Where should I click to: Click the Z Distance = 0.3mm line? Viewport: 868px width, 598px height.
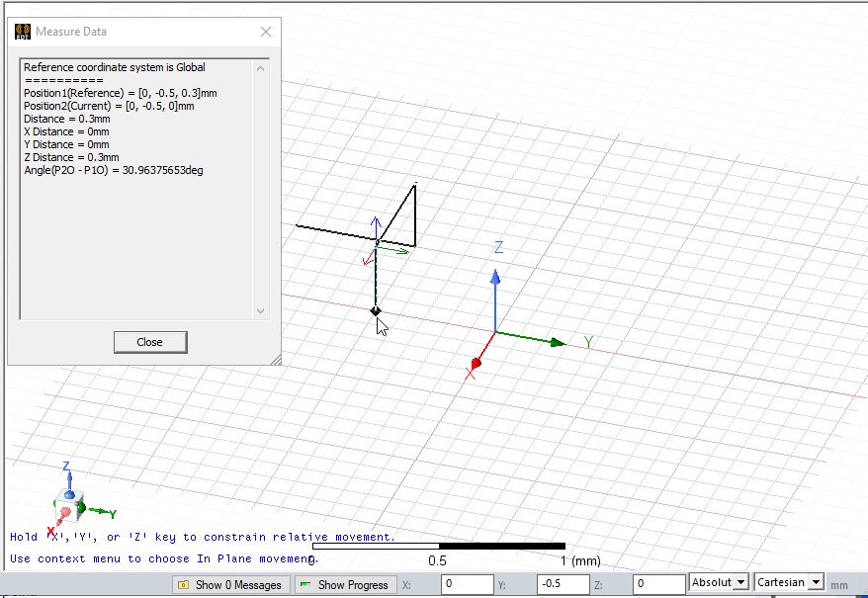point(71,157)
